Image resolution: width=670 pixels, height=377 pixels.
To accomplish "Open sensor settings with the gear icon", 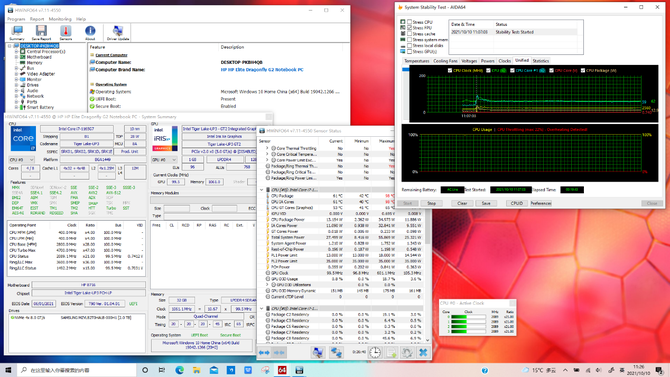I will coord(407,352).
